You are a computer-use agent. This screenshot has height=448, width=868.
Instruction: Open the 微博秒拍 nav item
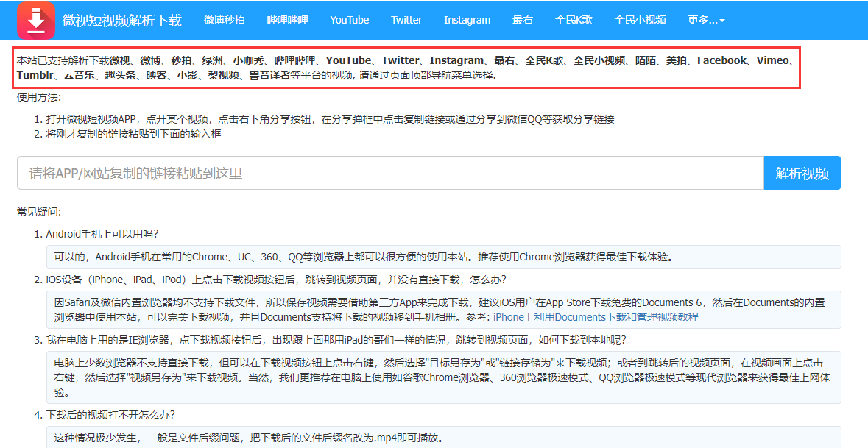coord(225,20)
